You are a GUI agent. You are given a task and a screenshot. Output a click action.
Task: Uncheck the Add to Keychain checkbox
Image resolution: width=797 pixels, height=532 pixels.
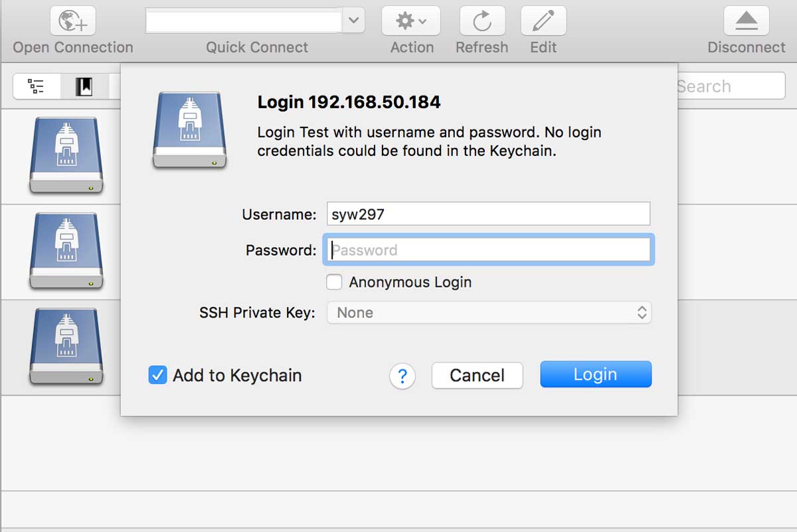(x=157, y=375)
